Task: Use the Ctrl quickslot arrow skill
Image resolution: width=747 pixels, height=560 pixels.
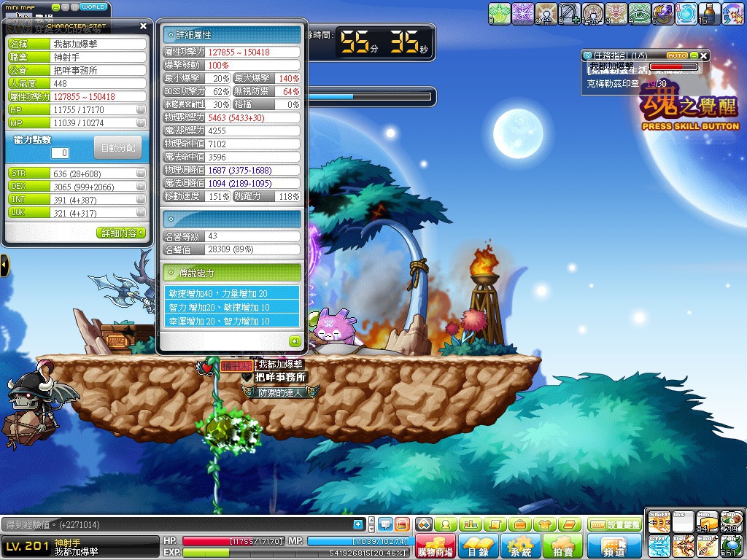Action: 659,545
